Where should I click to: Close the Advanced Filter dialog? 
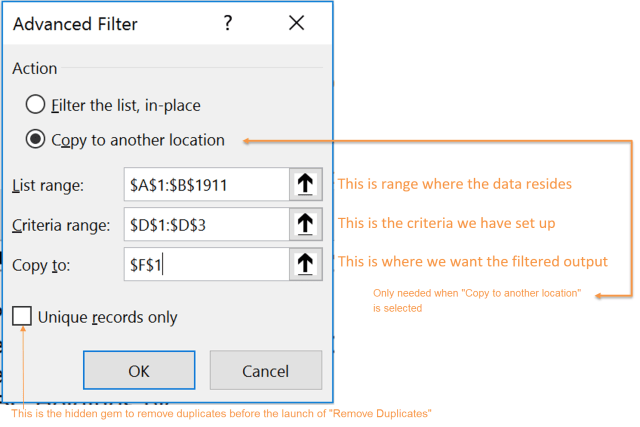[x=295, y=23]
